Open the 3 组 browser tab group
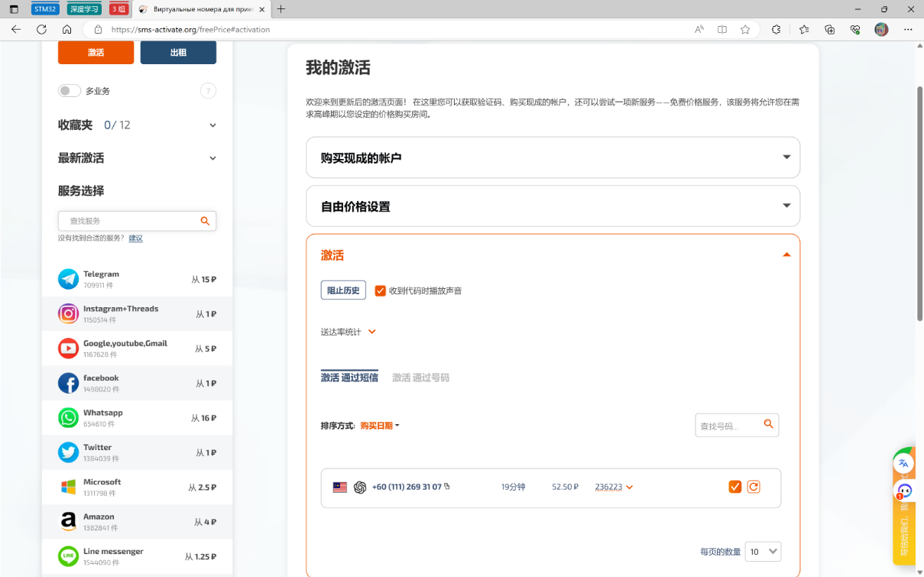The height and width of the screenshot is (577, 924). point(118,9)
